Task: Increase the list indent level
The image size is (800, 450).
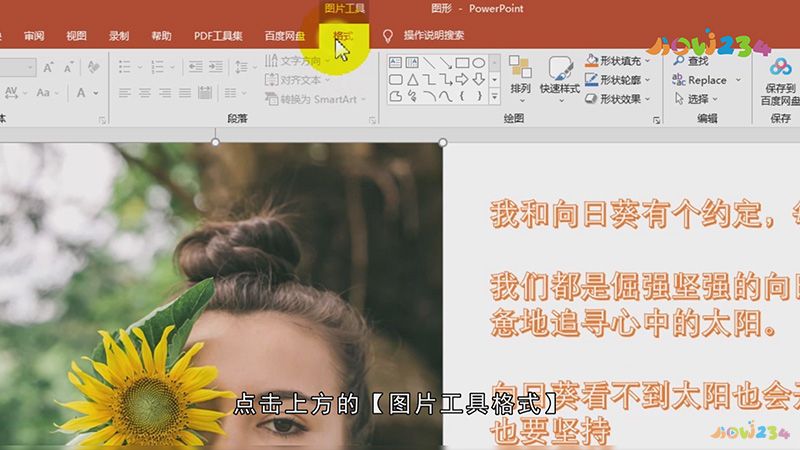Action: 216,67
